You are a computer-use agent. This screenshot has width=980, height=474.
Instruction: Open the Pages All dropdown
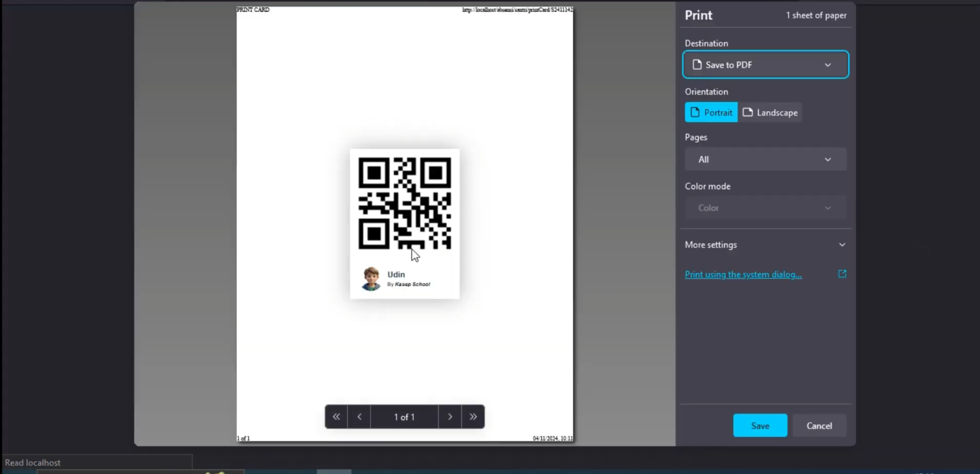point(765,159)
